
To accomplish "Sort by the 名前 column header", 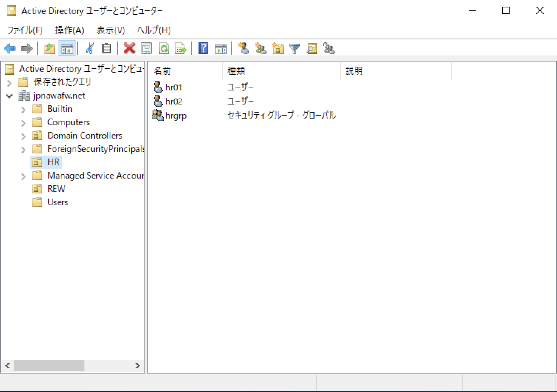I will point(186,71).
